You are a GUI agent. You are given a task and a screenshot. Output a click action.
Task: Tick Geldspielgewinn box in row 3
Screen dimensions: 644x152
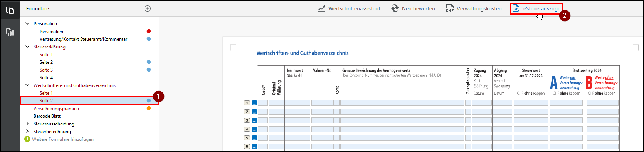468,120
